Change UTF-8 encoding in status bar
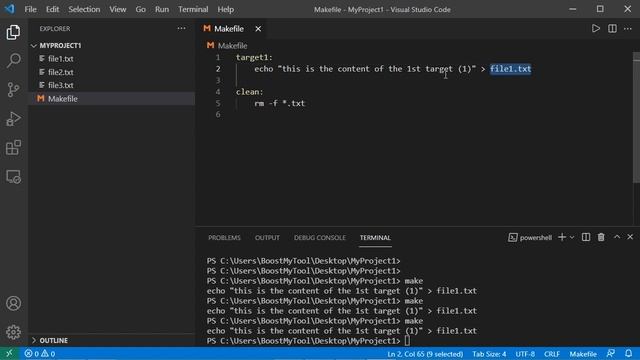This screenshot has height=360, width=640. (525, 353)
